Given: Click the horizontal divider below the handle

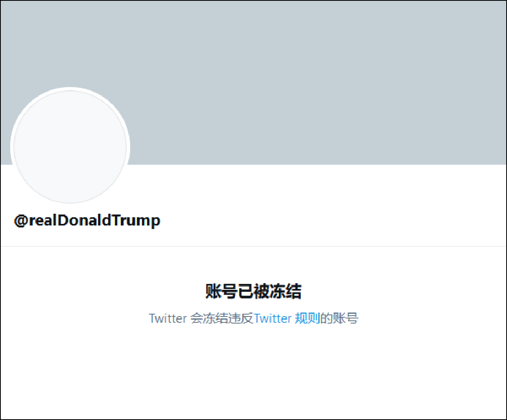Looking at the screenshot, I should 253,246.
